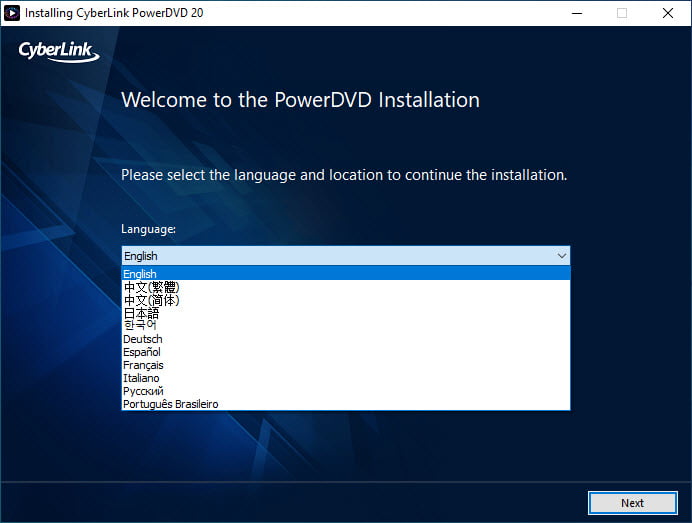Pick Español from the language list
Image resolution: width=692 pixels, height=523 pixels.
(346, 352)
